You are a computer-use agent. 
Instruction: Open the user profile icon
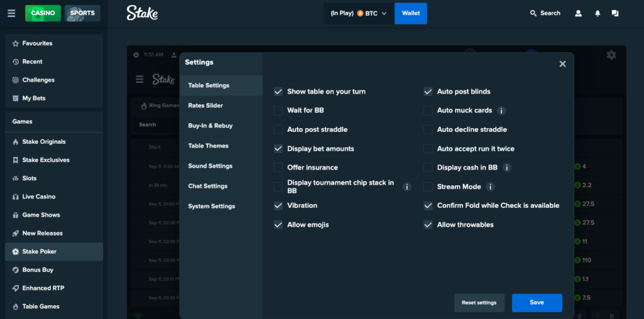coord(579,13)
